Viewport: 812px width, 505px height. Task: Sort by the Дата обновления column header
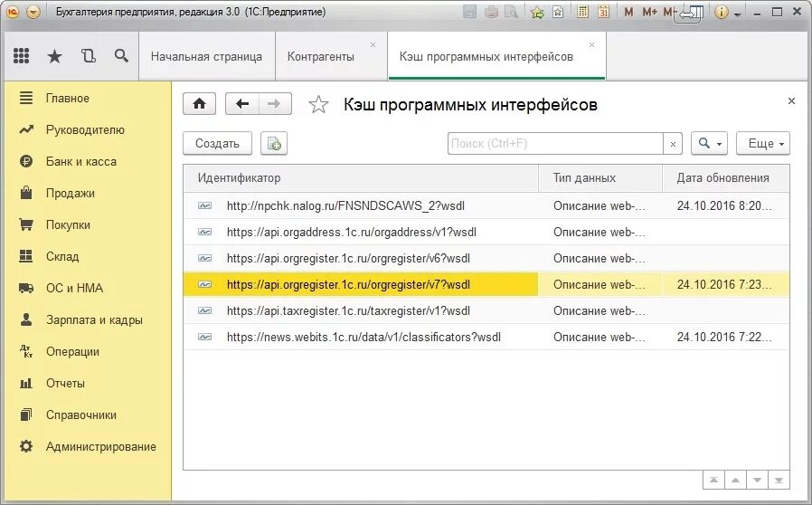coord(726,178)
